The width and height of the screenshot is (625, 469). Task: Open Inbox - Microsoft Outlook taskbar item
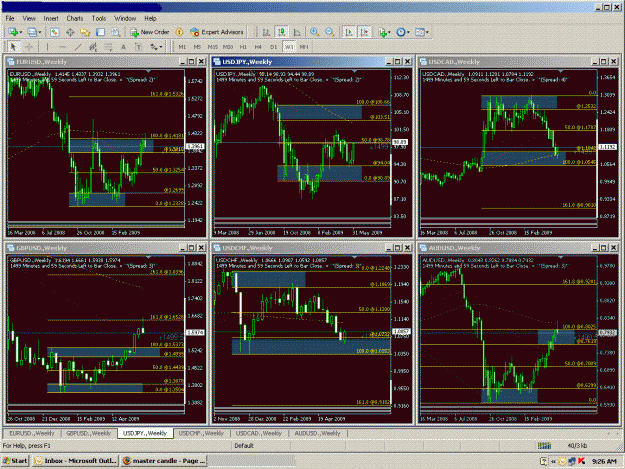(76, 461)
